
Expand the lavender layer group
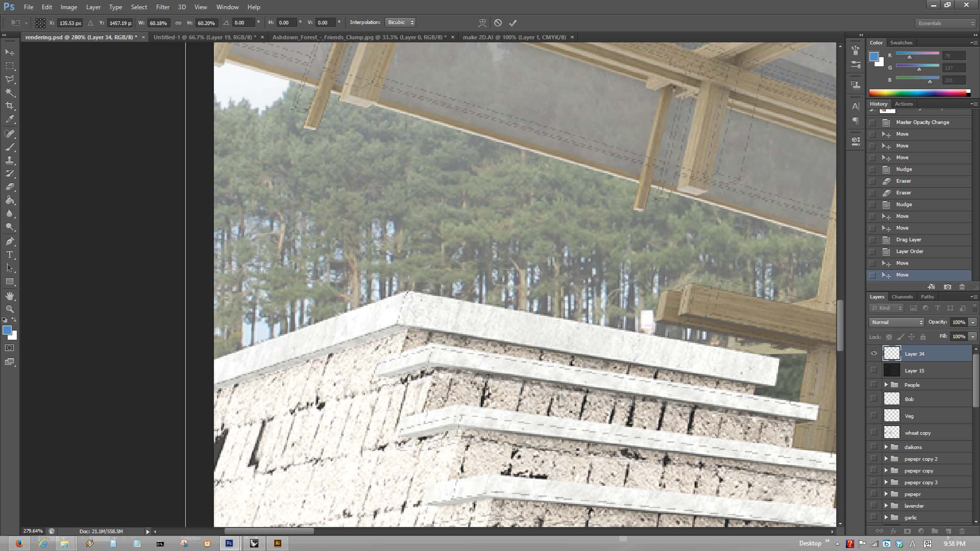click(x=886, y=505)
